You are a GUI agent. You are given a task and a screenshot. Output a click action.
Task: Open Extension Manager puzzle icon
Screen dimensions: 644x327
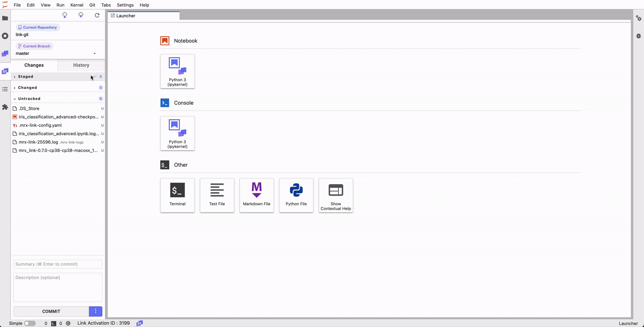5,107
